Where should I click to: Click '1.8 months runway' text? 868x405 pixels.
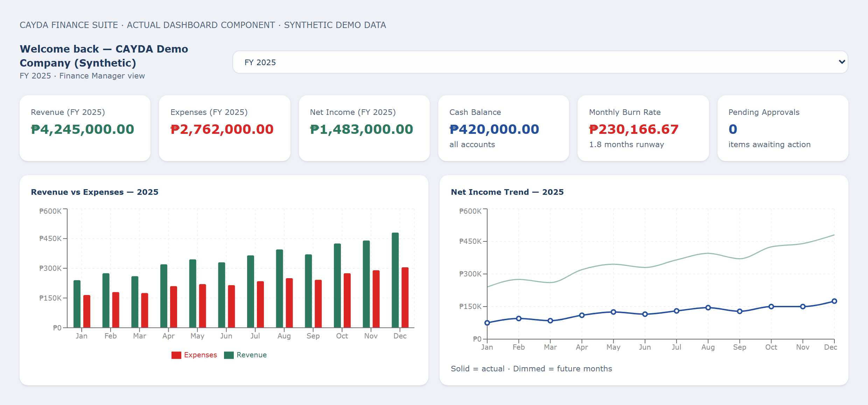pos(626,144)
